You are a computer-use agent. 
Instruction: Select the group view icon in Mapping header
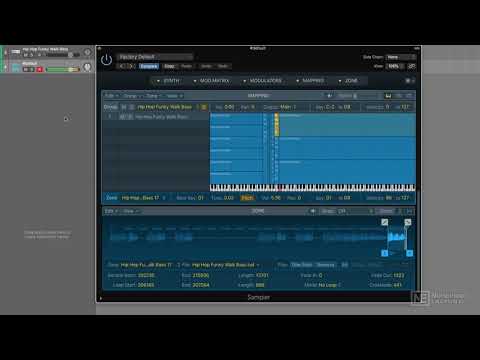click(399, 96)
